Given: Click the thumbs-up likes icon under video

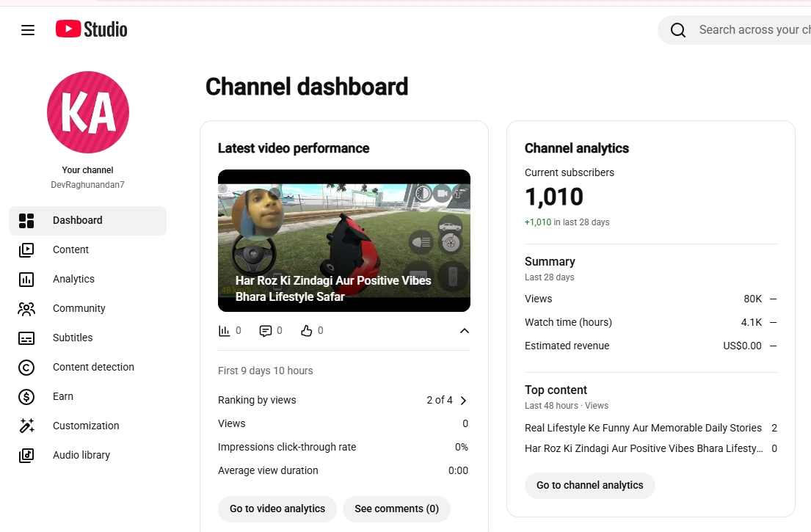Looking at the screenshot, I should (x=307, y=331).
